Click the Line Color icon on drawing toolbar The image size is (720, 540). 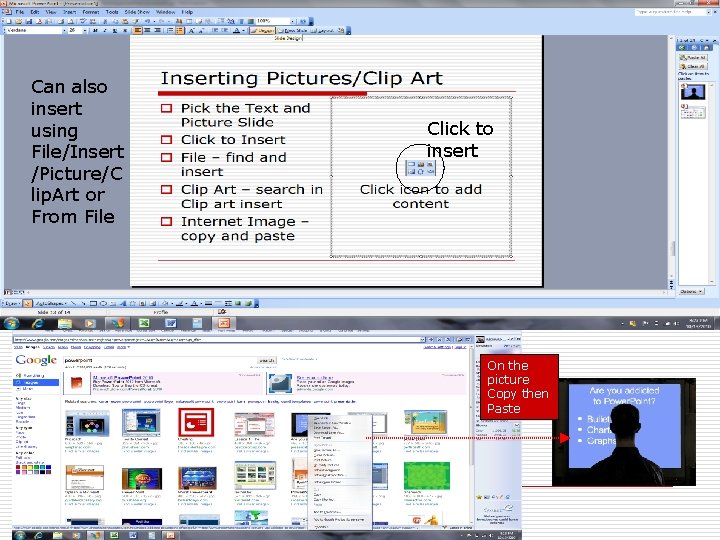(x=180, y=304)
